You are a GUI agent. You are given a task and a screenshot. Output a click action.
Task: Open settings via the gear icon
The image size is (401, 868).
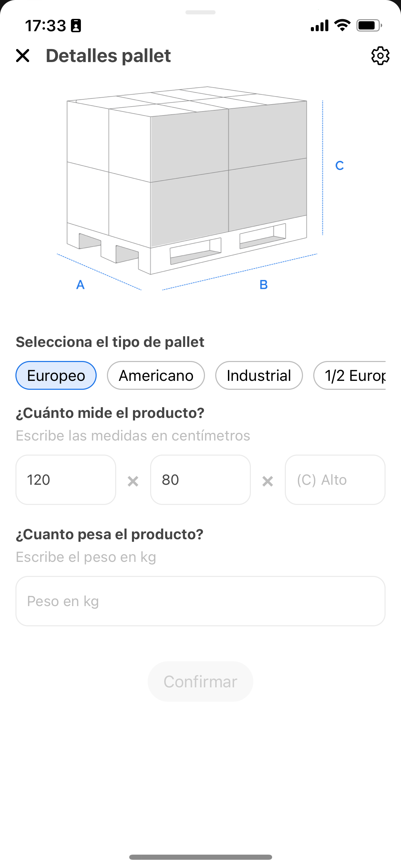[380, 56]
